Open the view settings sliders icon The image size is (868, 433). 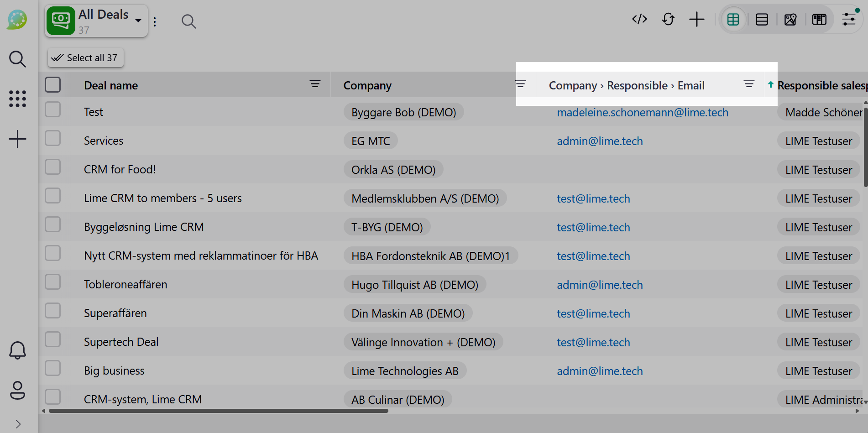[849, 20]
